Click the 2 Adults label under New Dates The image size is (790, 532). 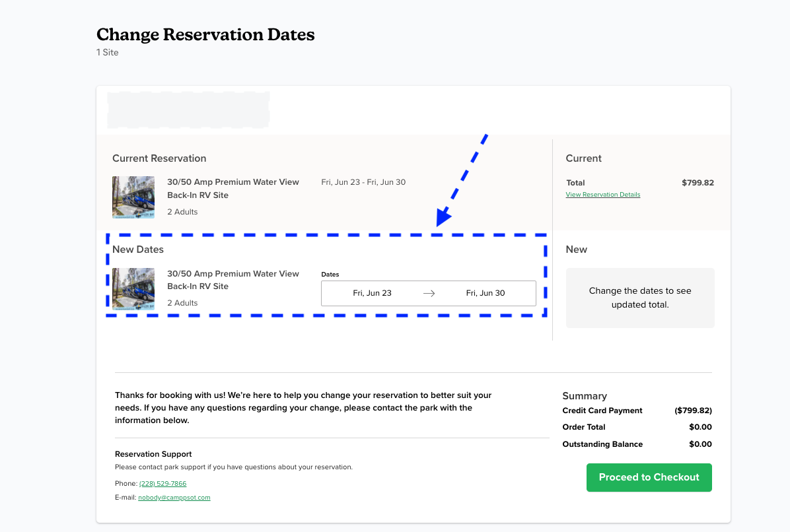click(182, 303)
